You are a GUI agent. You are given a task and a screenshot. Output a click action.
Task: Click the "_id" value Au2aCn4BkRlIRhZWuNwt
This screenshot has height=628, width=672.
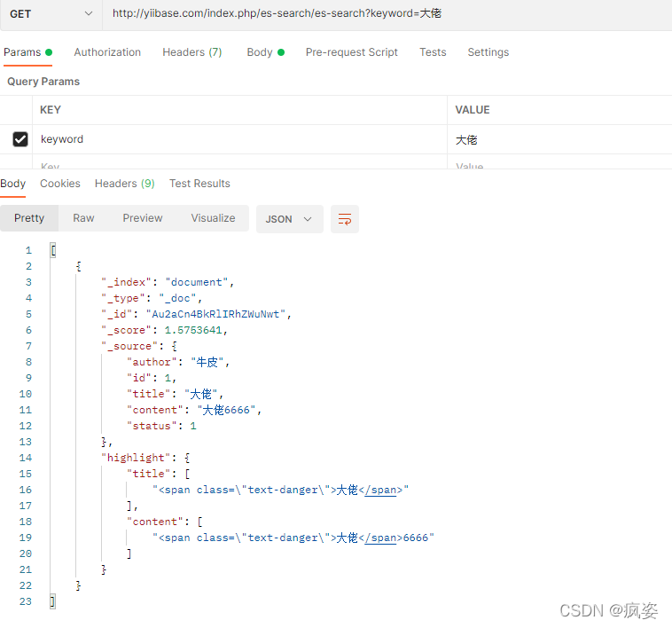(x=215, y=314)
